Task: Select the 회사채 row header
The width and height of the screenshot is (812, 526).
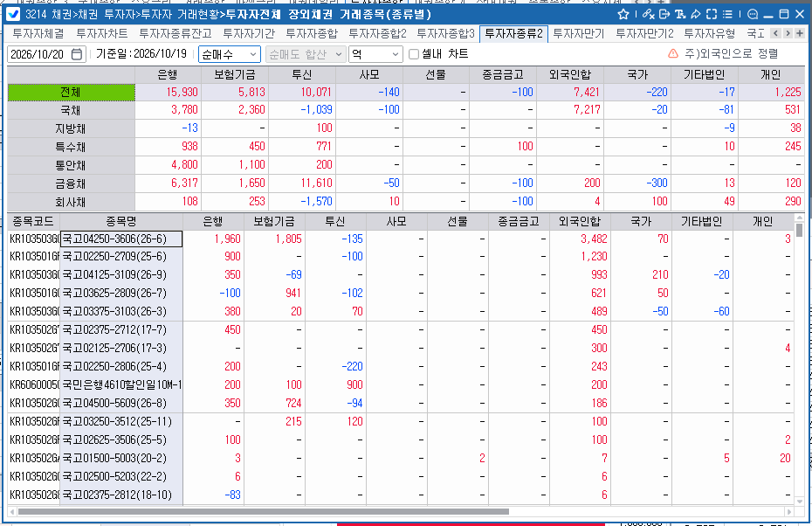Action: (71, 202)
